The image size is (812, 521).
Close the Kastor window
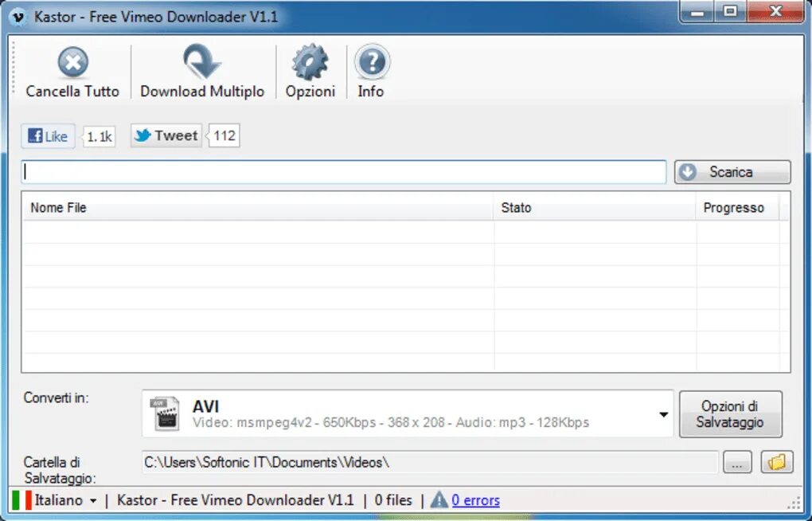(x=775, y=11)
